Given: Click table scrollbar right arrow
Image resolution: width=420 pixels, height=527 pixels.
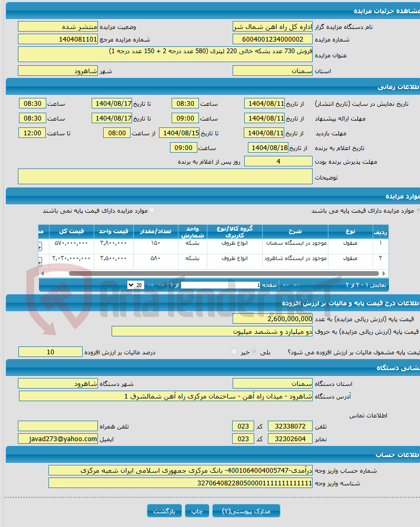Looking at the screenshot, I should tap(384, 274).
